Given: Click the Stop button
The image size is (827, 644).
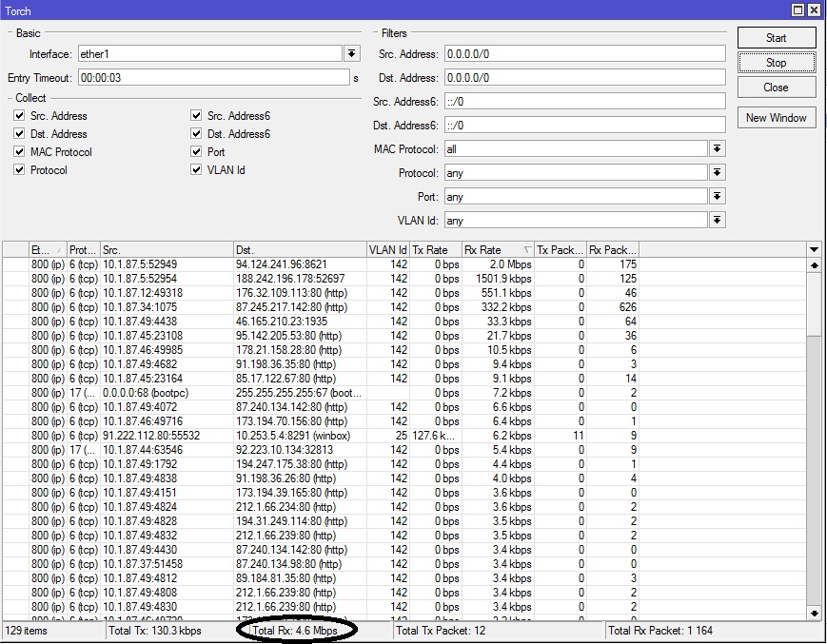Looking at the screenshot, I should pyautogui.click(x=777, y=63).
